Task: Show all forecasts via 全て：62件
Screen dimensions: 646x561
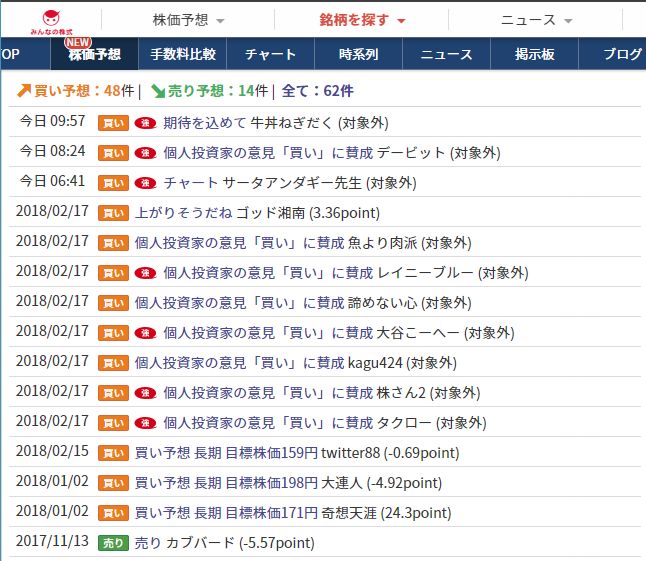Action: tap(317, 91)
